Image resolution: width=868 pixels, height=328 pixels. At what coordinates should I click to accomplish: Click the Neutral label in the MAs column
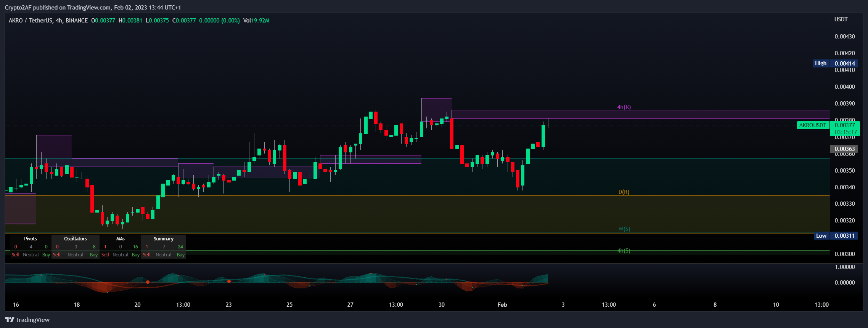point(121,255)
